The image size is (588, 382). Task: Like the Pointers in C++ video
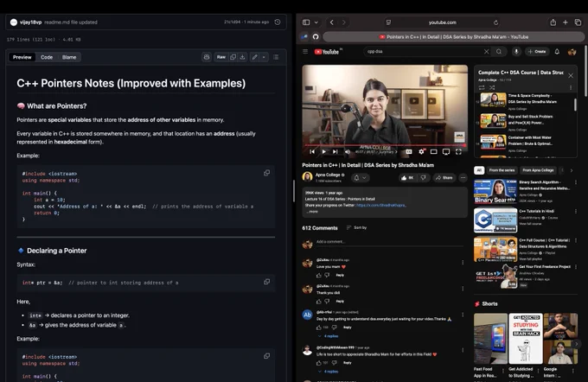(x=407, y=178)
